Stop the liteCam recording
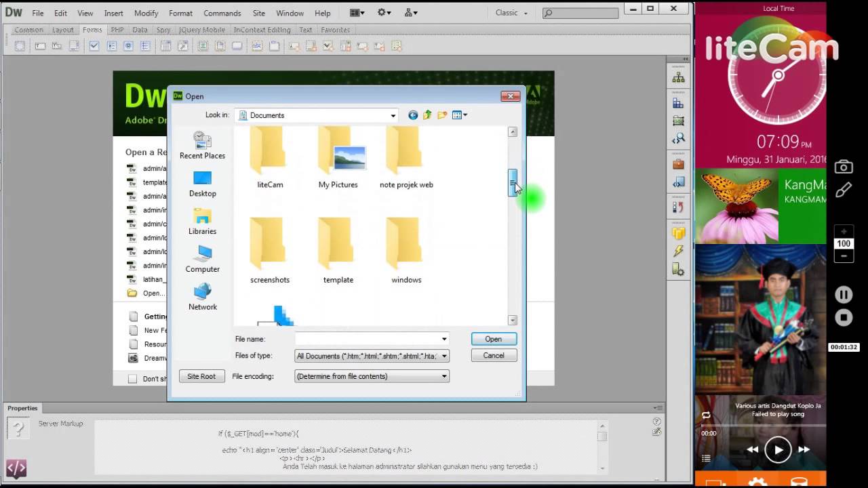 pyautogui.click(x=844, y=317)
